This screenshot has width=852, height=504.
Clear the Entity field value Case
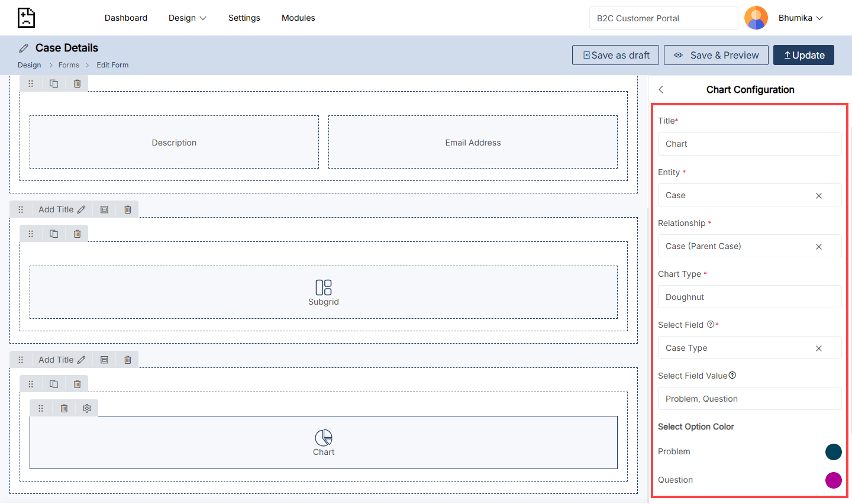(819, 196)
